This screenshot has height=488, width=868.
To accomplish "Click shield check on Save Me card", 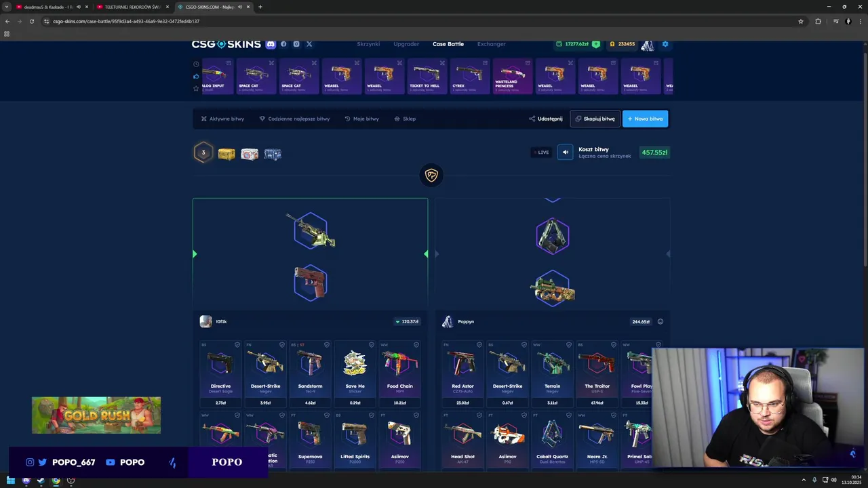I will [371, 345].
